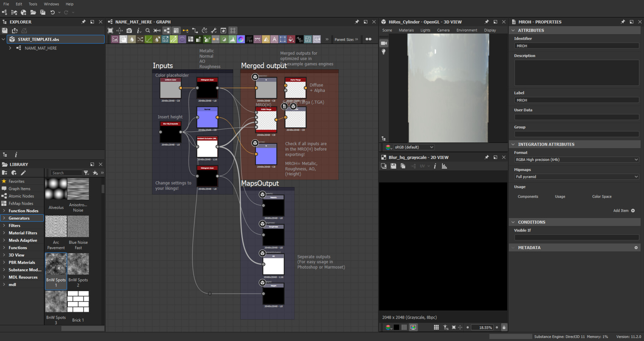Select the HSL color node icon
The height and width of the screenshot is (341, 644).
click(241, 39)
